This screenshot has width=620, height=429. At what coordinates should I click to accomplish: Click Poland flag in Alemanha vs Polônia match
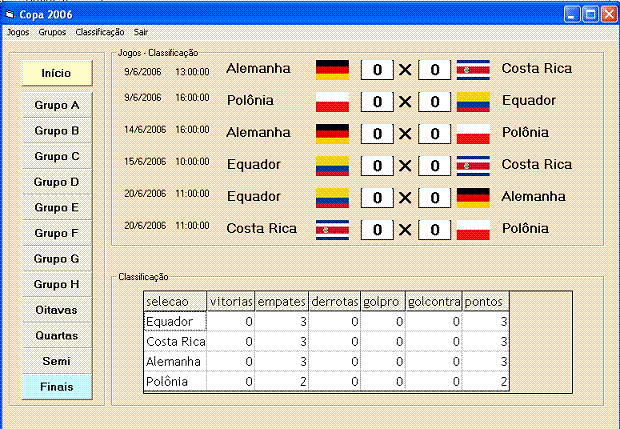pyautogui.click(x=473, y=133)
